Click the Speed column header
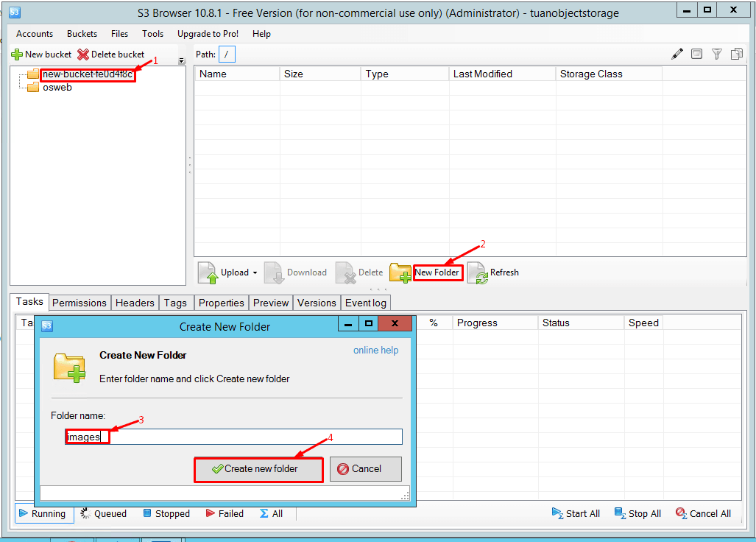Image resolution: width=756 pixels, height=542 pixels. click(643, 323)
